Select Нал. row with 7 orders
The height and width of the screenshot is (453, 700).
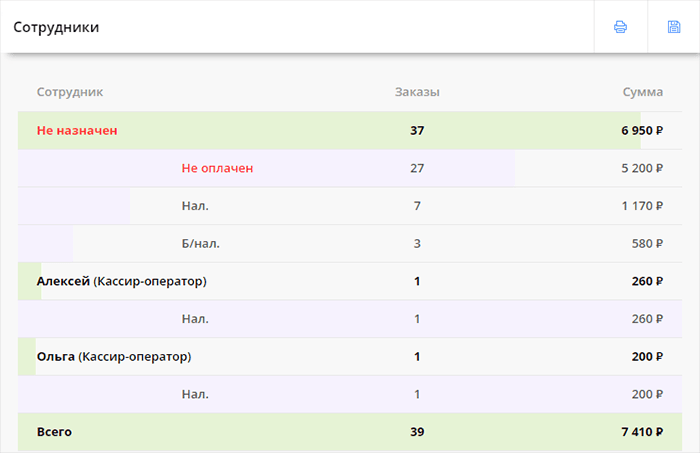[x=195, y=206]
